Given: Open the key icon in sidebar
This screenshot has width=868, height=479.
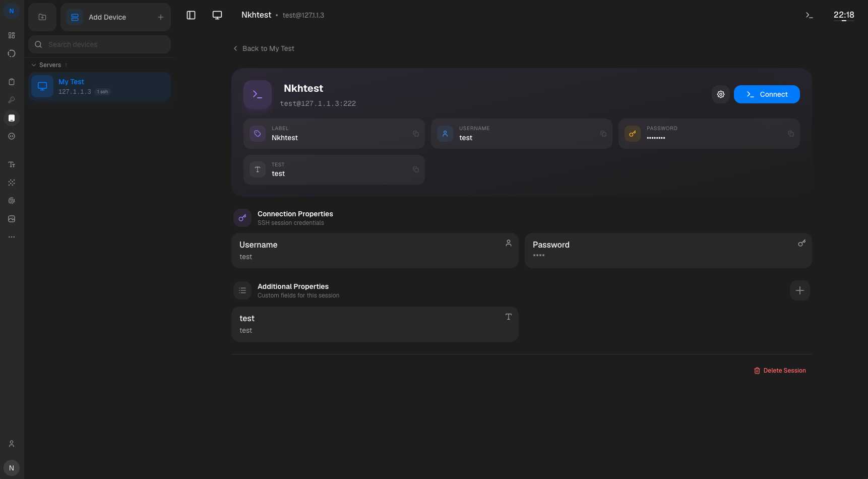Looking at the screenshot, I should pos(12,100).
